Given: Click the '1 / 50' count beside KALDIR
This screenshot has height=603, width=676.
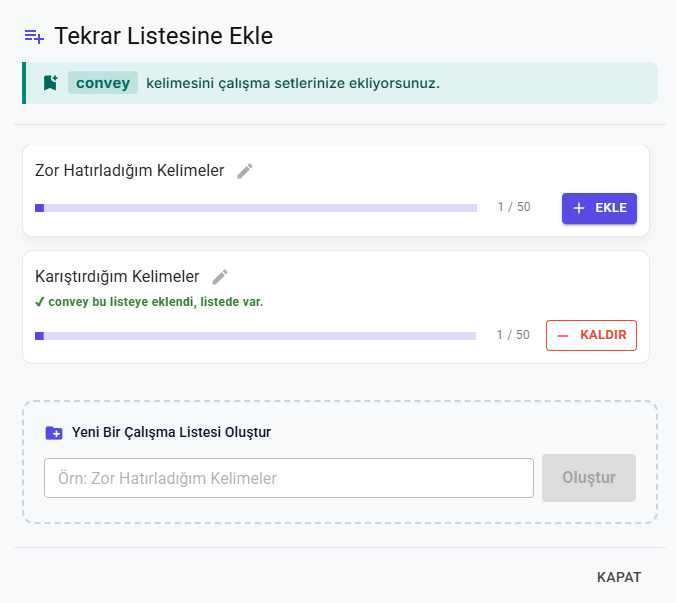Looking at the screenshot, I should pyautogui.click(x=513, y=335).
